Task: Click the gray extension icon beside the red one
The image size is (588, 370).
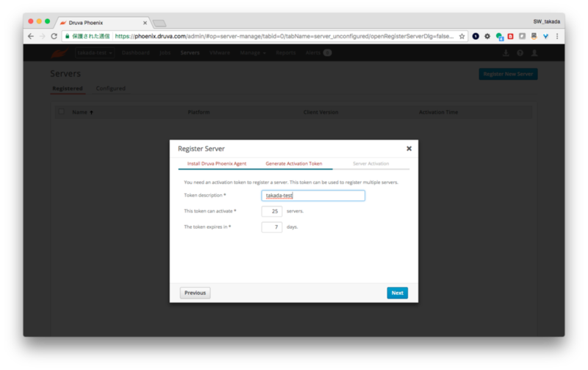Action: [522, 36]
